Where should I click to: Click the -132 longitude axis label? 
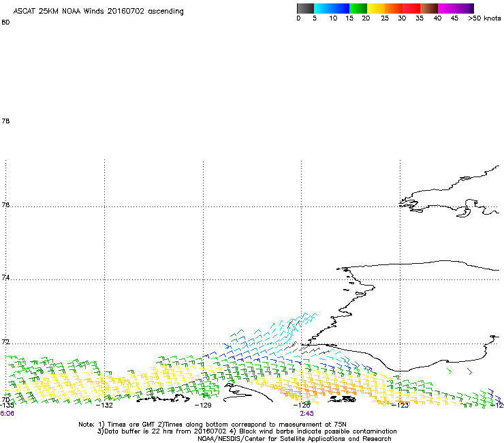[104, 405]
